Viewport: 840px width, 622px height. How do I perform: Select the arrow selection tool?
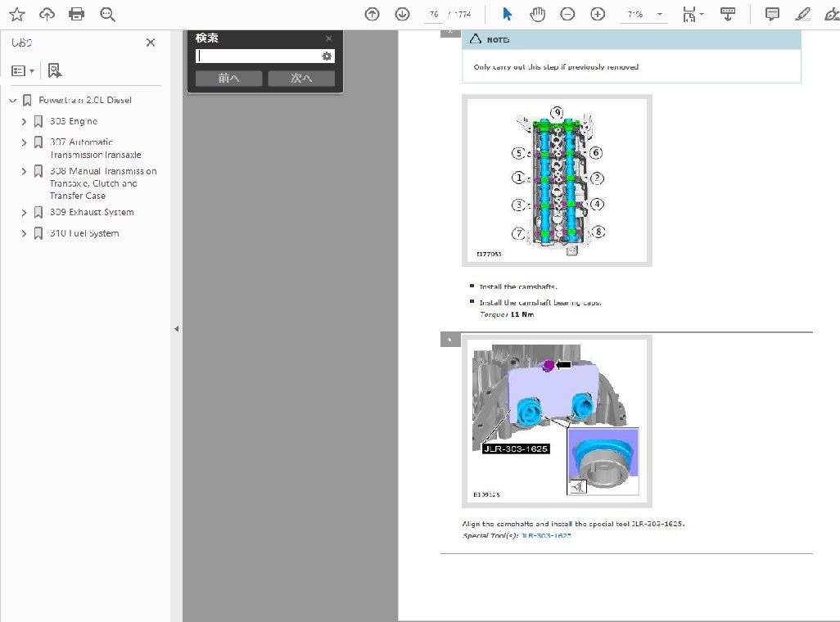pyautogui.click(x=507, y=15)
